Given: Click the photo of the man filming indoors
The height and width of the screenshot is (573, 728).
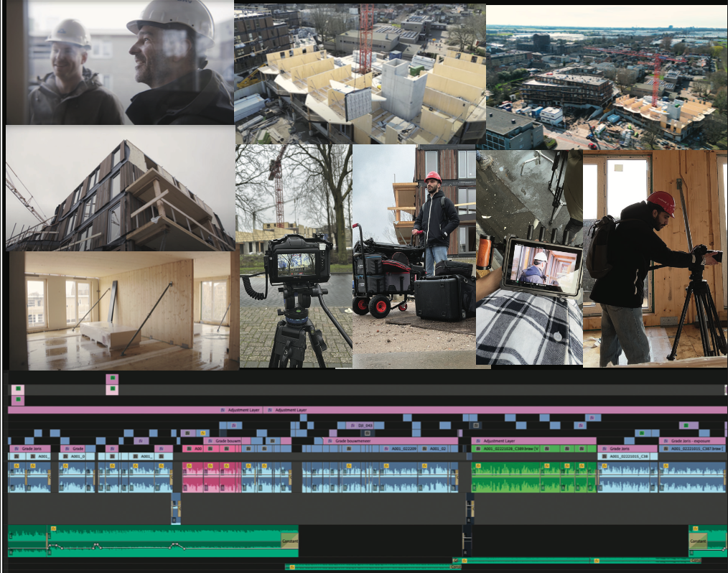Looking at the screenshot, I should 655,258.
